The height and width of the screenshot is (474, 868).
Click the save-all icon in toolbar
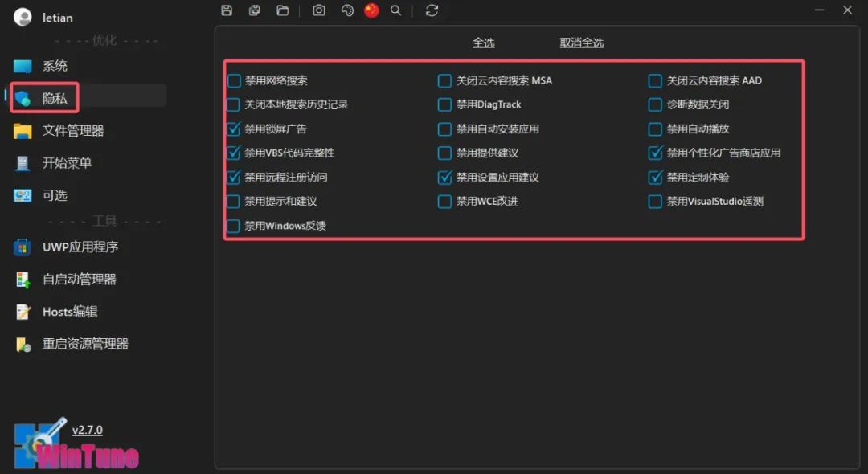tap(255, 10)
